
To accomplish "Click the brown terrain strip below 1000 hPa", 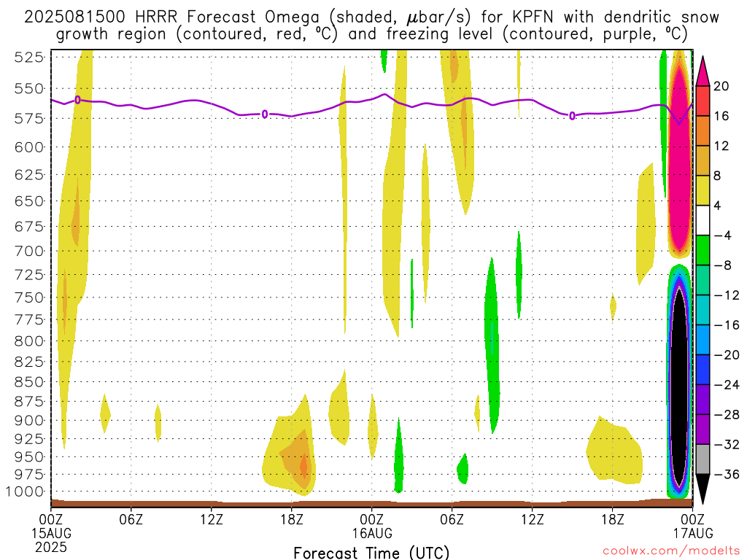I will 371,503.
